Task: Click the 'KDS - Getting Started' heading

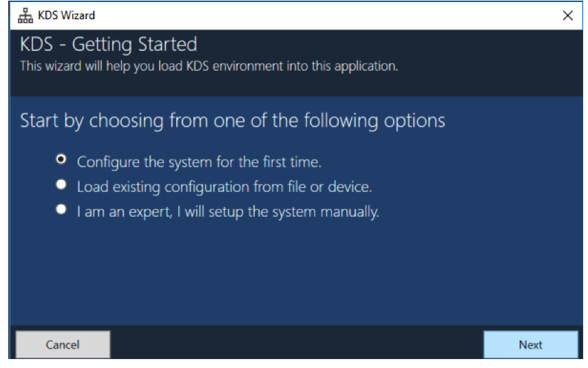Action: point(108,44)
